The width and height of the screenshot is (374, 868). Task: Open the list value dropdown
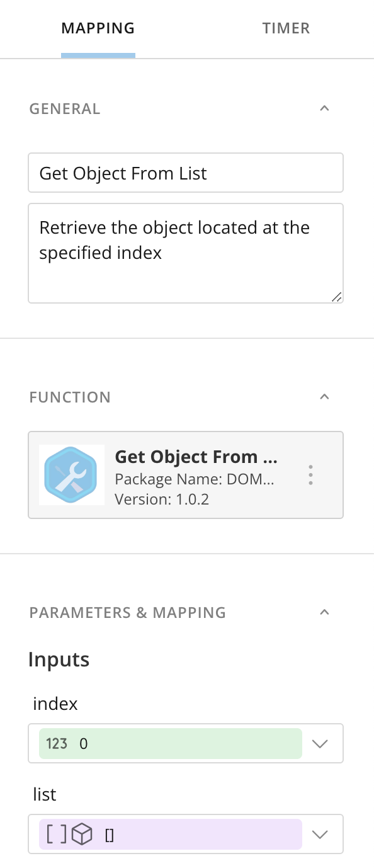(x=320, y=834)
